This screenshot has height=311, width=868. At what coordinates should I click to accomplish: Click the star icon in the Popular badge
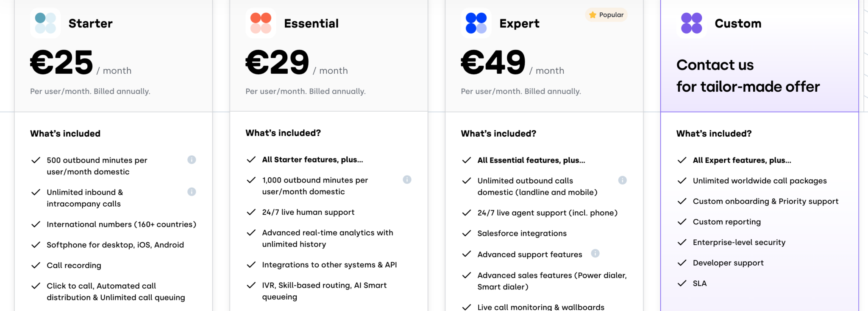[x=592, y=14]
